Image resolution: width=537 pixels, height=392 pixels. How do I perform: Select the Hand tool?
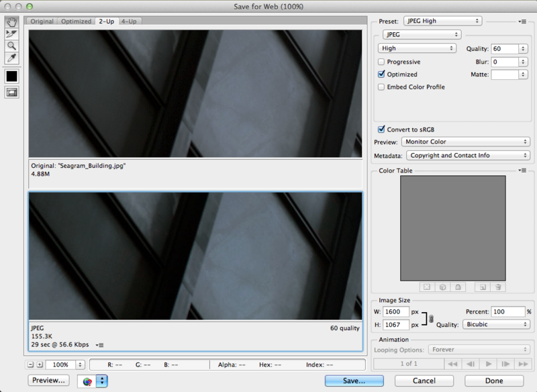(11, 21)
